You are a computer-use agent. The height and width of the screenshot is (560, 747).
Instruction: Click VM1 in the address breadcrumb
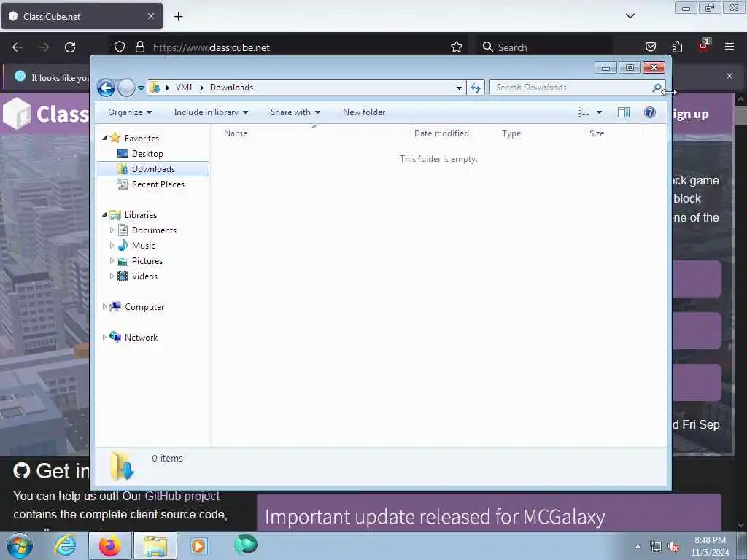[184, 87]
